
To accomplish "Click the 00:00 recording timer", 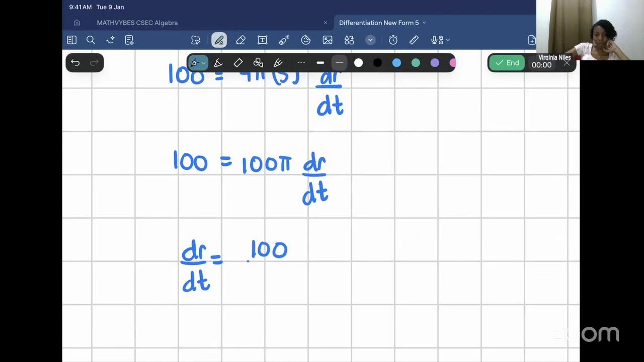I will (541, 65).
